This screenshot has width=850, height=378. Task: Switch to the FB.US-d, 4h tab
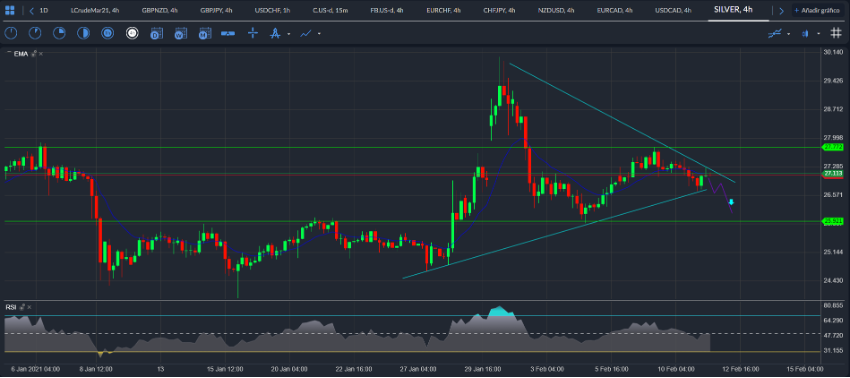tap(387, 10)
